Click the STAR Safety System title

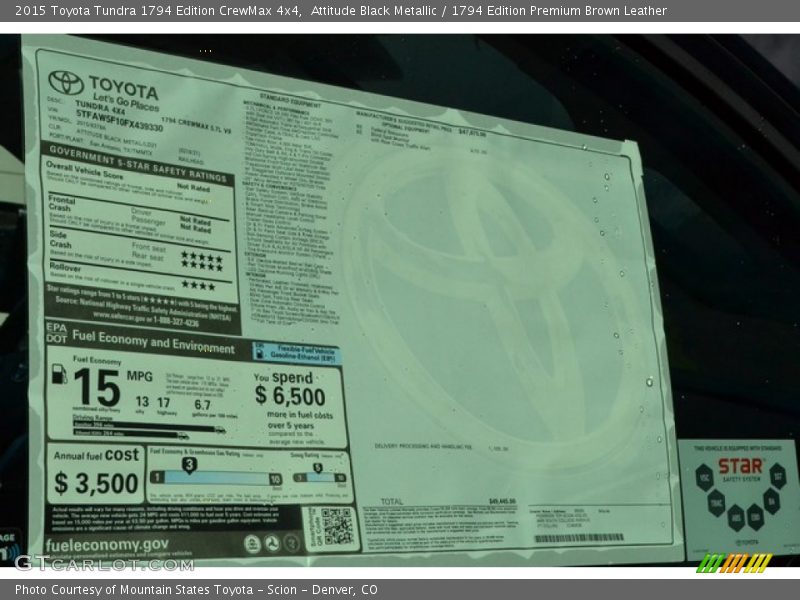(740, 468)
